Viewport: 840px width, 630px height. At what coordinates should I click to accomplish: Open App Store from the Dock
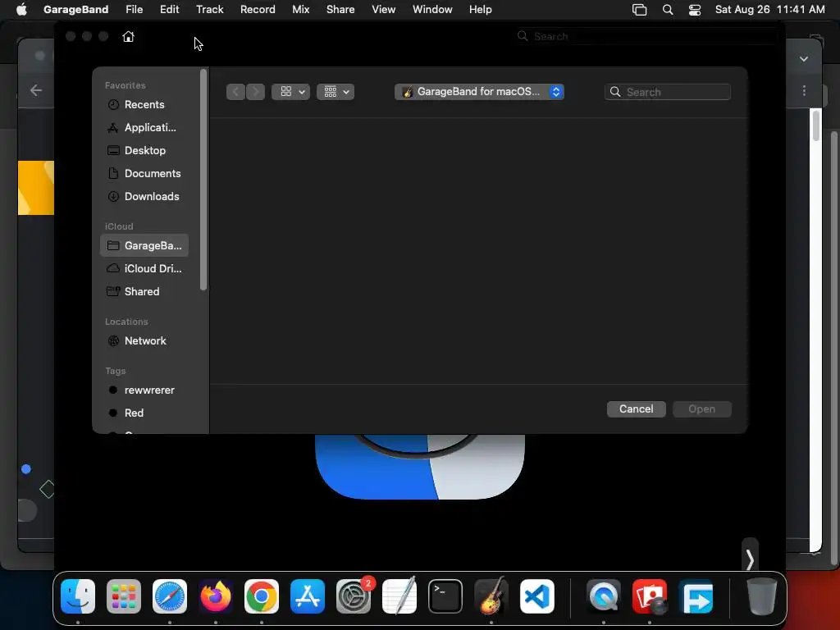pos(308,596)
